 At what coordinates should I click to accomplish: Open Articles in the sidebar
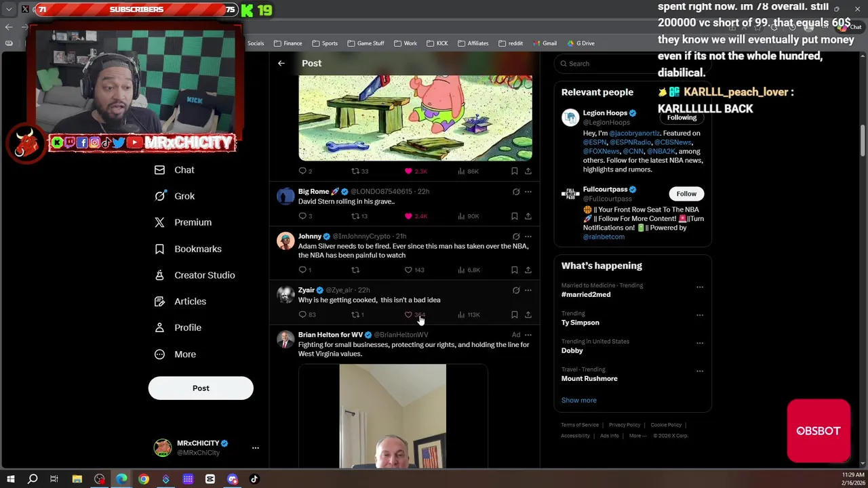(x=180, y=302)
